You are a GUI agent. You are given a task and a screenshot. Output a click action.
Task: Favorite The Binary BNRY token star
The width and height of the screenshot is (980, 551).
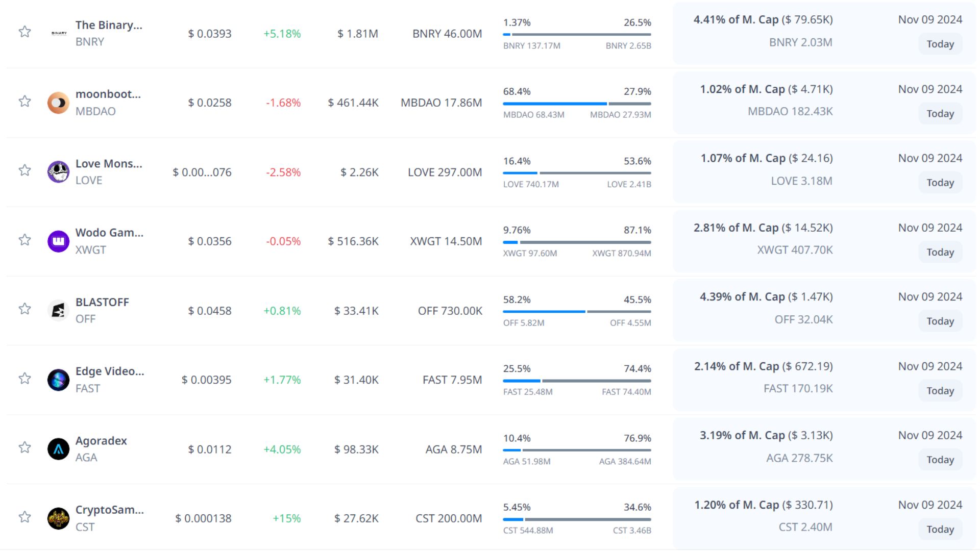click(24, 32)
